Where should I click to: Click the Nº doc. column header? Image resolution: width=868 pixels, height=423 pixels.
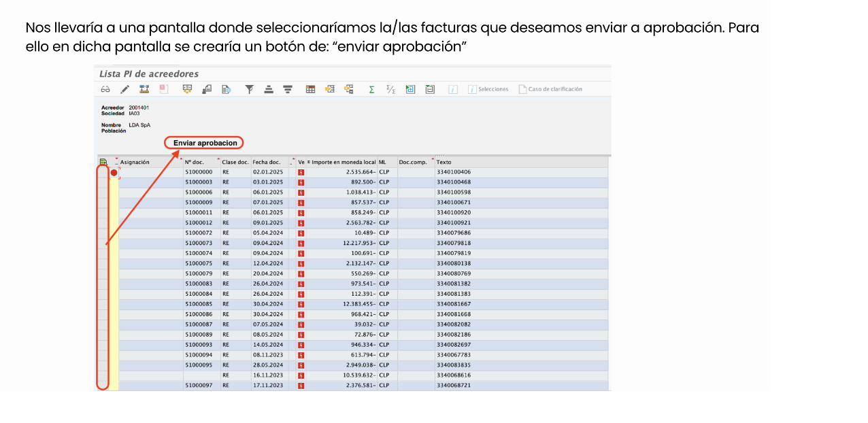click(x=195, y=163)
